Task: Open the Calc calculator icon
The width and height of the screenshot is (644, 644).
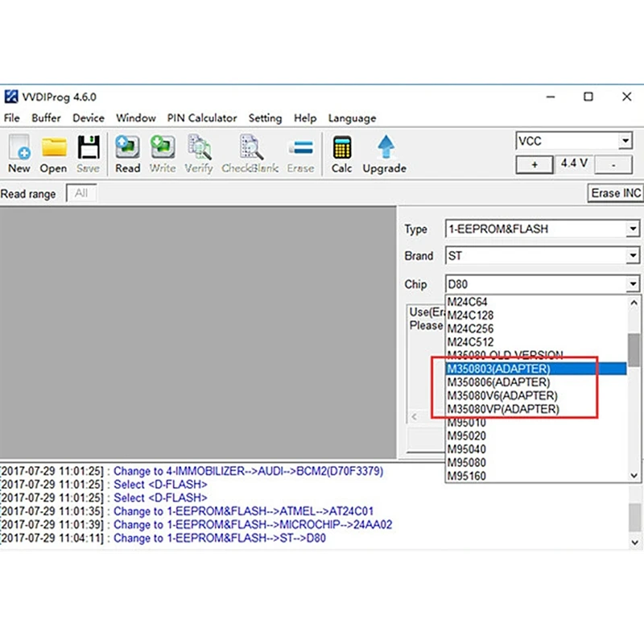Action: point(341,147)
